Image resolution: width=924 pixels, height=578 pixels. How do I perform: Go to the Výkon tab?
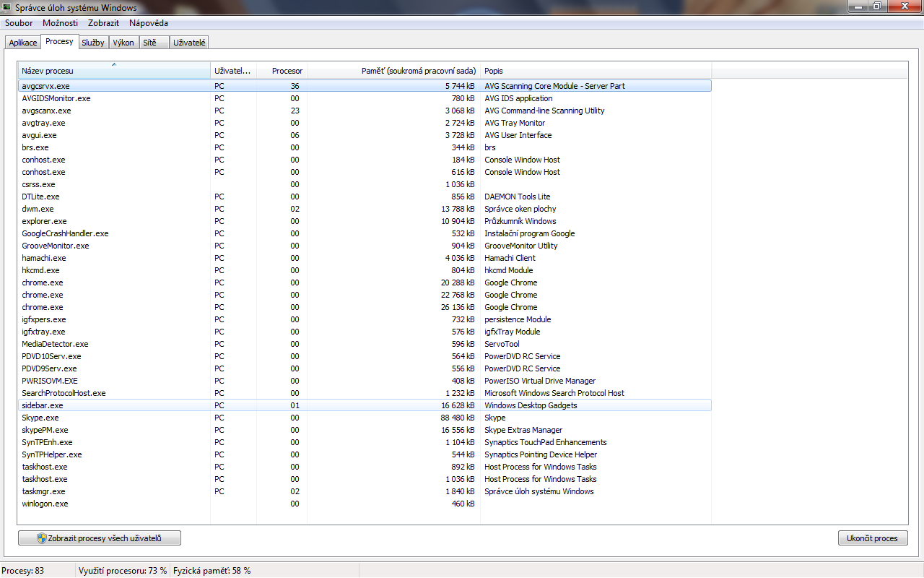coord(123,43)
